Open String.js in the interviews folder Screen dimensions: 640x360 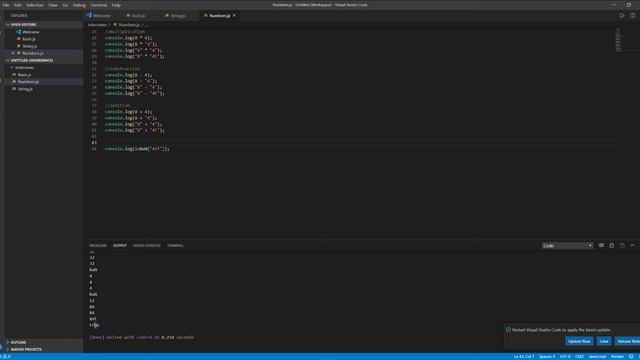[x=25, y=89]
